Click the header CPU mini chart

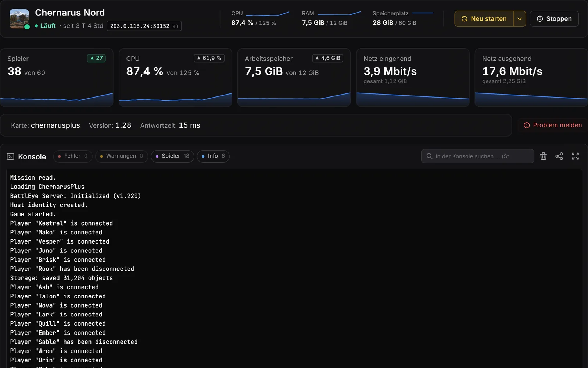coord(268,14)
